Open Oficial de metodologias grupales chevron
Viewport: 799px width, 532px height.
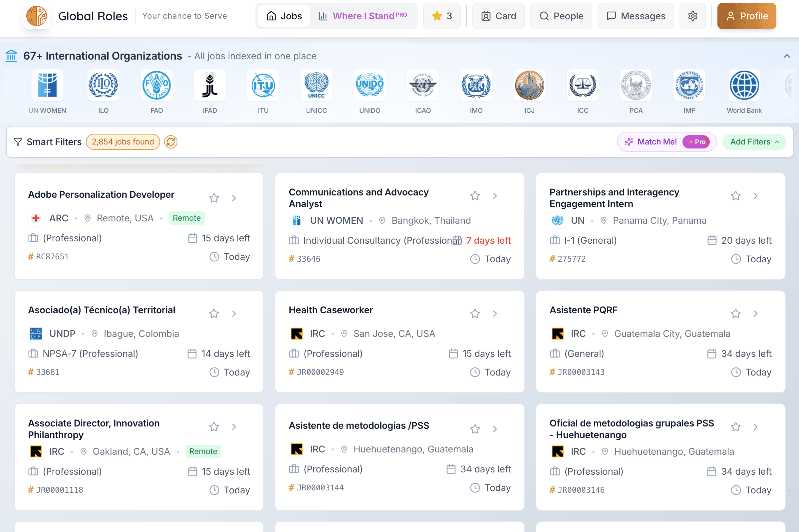click(755, 427)
